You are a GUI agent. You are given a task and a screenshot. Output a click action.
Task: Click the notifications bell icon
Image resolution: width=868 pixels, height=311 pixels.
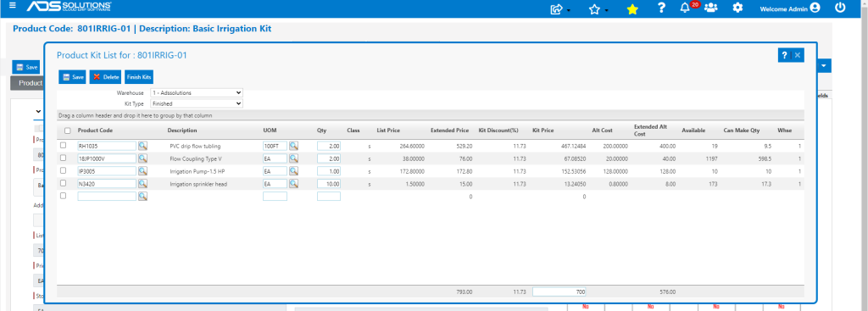point(685,8)
